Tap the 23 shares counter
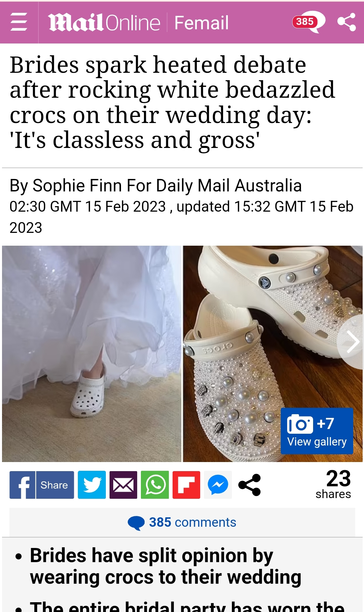 click(x=333, y=484)
